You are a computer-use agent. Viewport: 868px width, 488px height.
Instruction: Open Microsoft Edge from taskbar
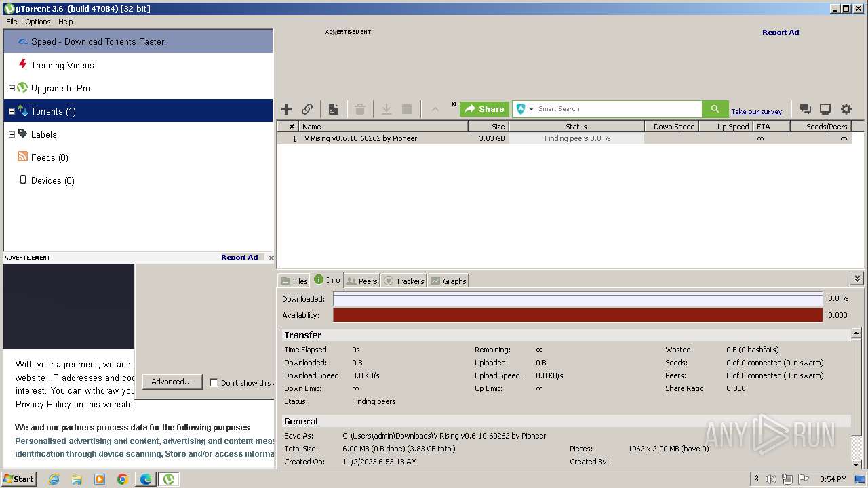pos(146,479)
